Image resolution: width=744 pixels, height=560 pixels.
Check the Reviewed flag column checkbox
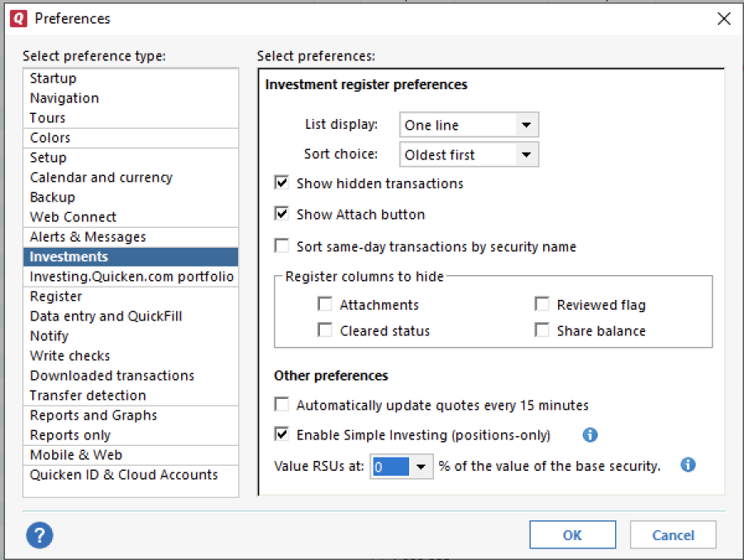(x=542, y=305)
